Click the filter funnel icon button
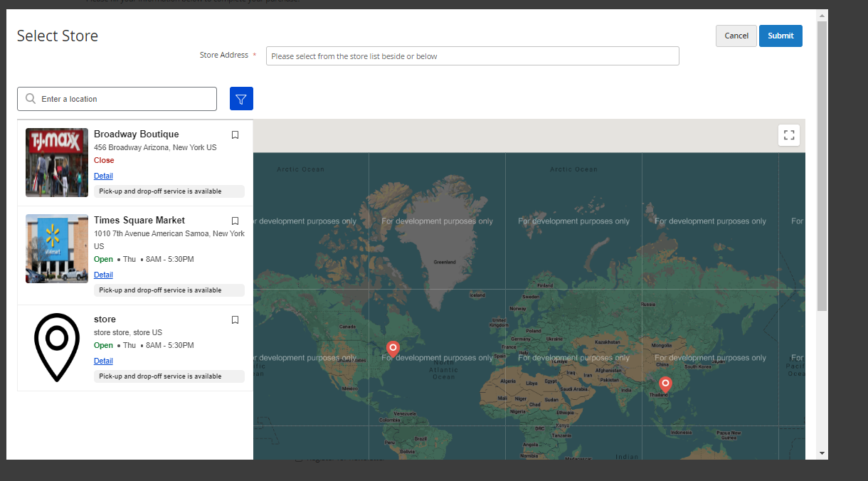This screenshot has width=868, height=481. point(241,99)
